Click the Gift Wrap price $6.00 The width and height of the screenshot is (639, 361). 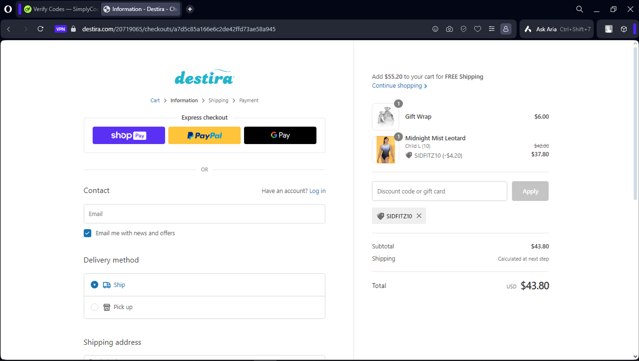[x=542, y=117]
